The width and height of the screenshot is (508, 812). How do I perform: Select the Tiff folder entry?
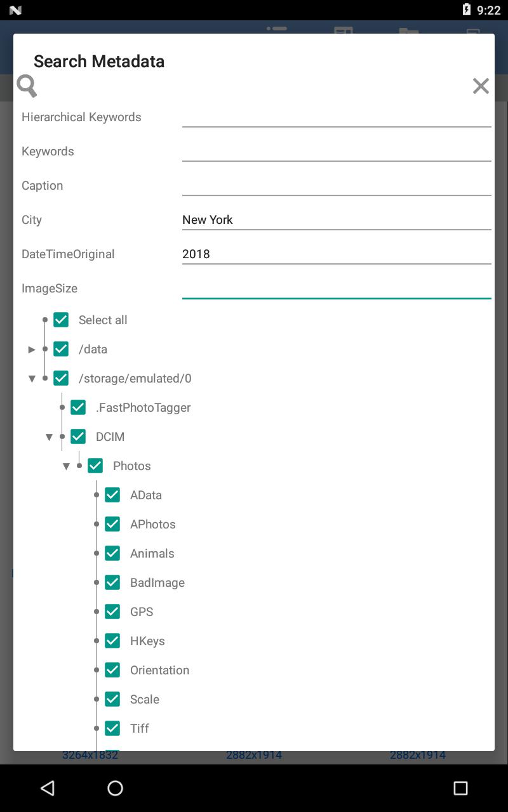pyautogui.click(x=139, y=728)
